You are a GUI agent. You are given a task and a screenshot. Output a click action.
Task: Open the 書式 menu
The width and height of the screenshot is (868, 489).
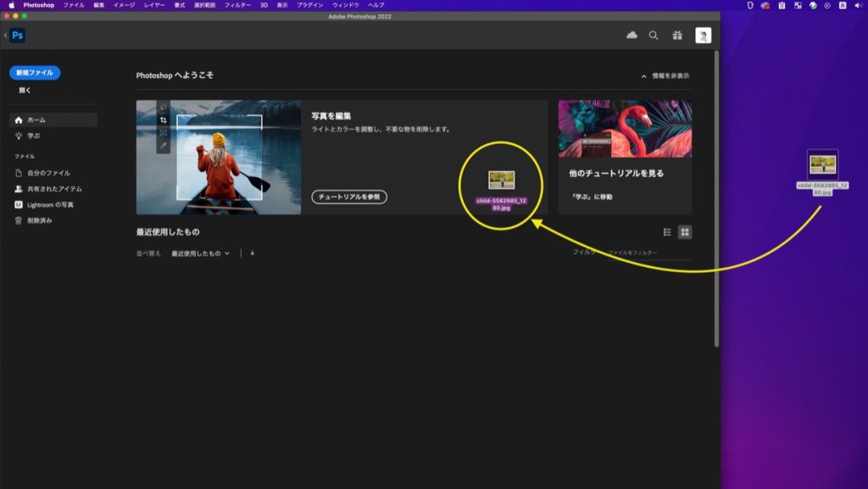coord(180,5)
